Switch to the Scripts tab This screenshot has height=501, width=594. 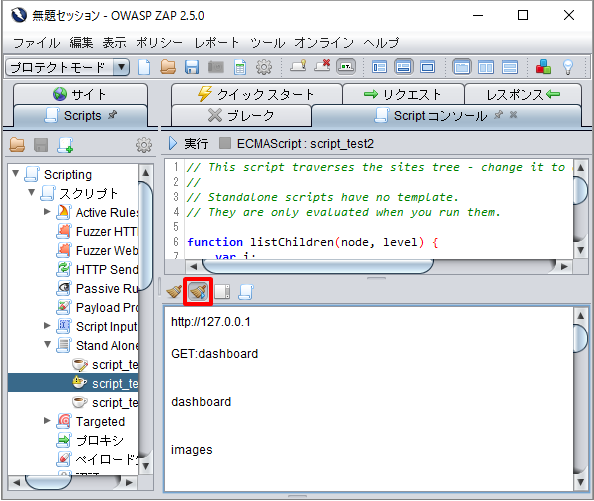tap(80, 115)
